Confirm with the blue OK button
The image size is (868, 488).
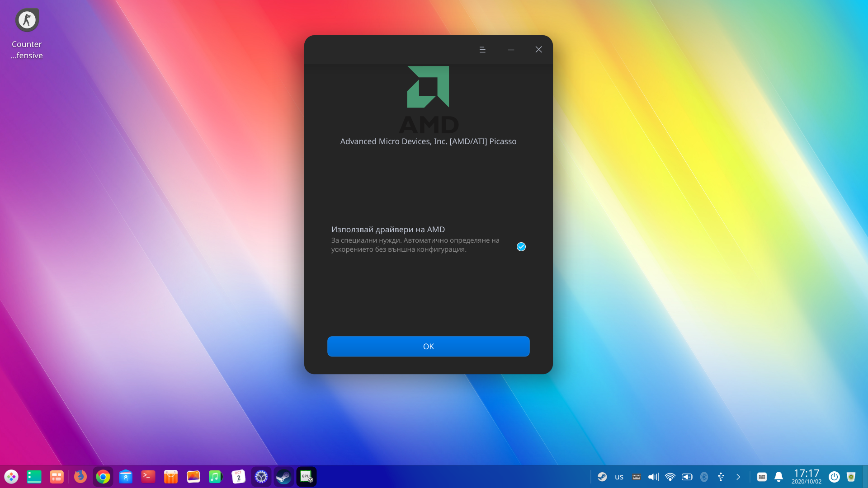[428, 347]
